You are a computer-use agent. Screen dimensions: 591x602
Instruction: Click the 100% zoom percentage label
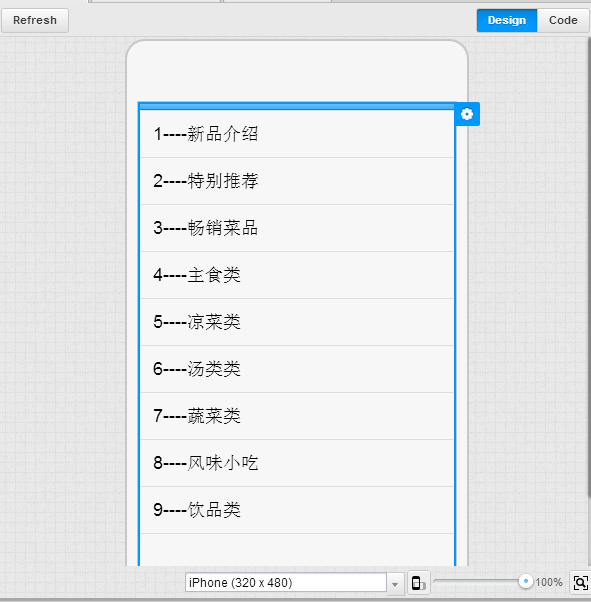(549, 582)
